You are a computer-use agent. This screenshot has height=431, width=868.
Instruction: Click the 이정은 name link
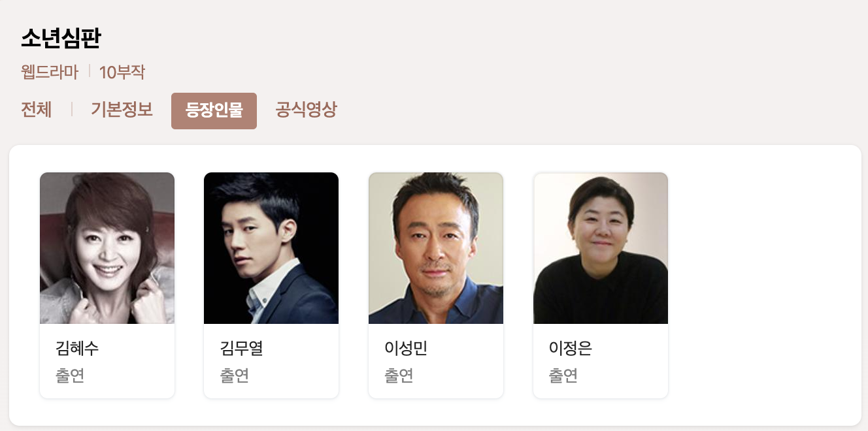point(571,348)
